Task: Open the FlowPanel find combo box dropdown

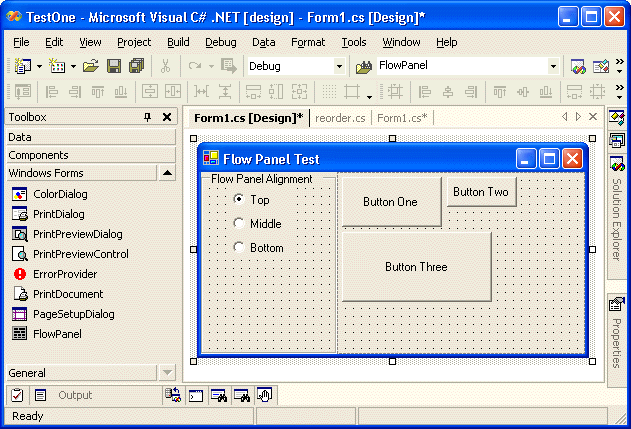Action: coord(553,66)
